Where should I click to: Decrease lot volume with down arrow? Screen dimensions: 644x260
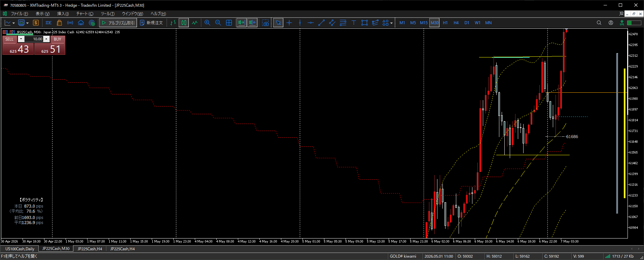(x=21, y=39)
